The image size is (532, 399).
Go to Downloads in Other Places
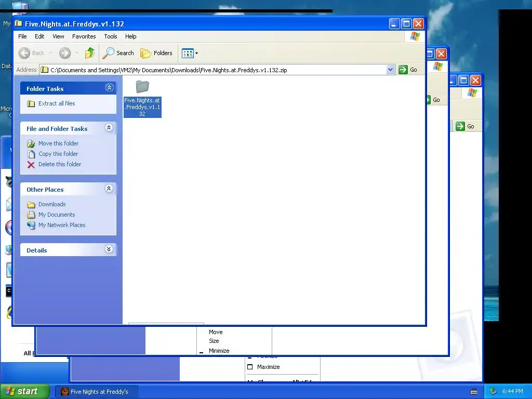[x=52, y=204]
